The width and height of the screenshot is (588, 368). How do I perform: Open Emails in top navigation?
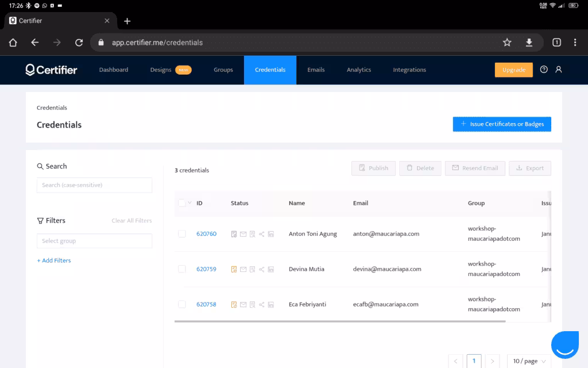(x=316, y=70)
